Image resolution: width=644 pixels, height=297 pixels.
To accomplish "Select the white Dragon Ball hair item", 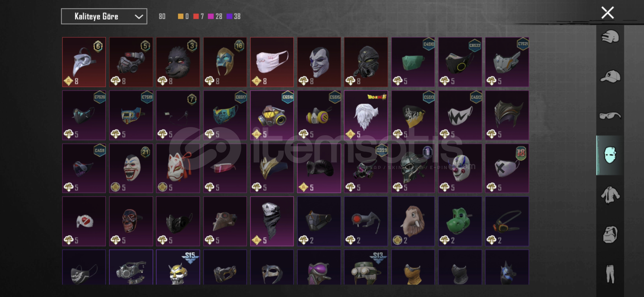I will (x=366, y=115).
